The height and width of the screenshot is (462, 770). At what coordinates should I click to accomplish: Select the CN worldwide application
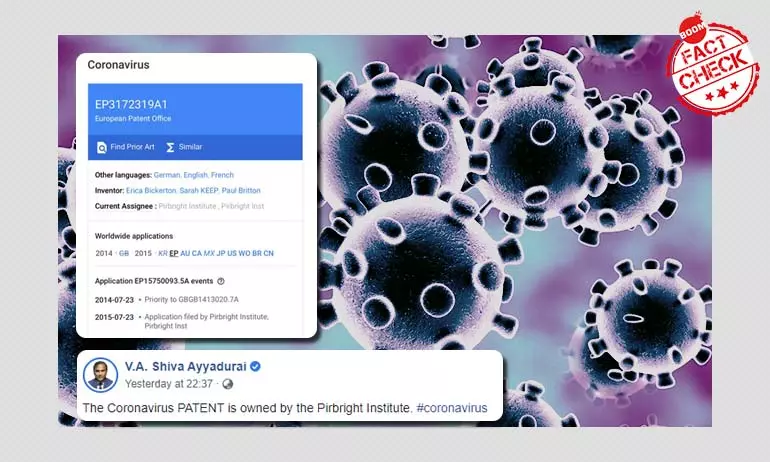(269, 253)
